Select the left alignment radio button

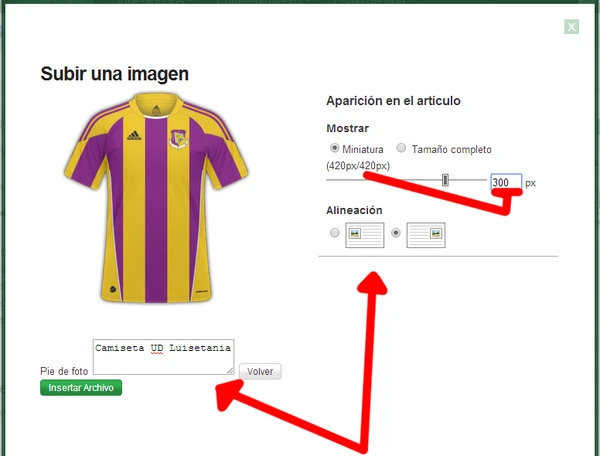coord(334,233)
